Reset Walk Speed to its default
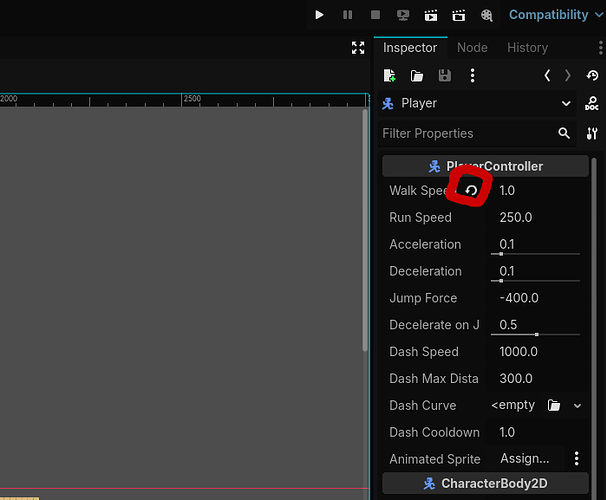Image resolution: width=606 pixels, height=500 pixels. click(471, 190)
